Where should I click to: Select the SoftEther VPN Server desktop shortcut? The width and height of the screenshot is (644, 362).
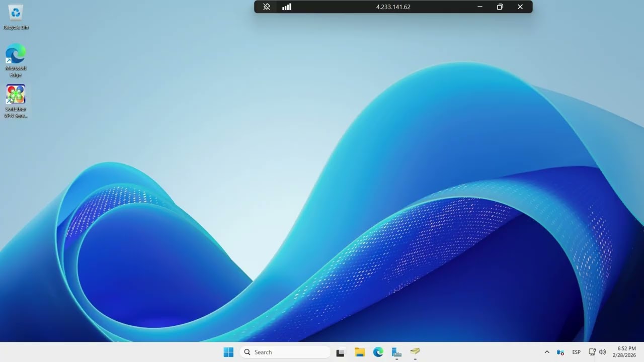click(16, 102)
